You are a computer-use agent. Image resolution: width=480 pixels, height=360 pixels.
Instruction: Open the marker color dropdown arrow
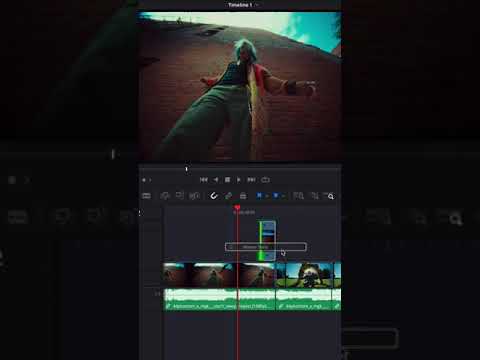[283, 196]
